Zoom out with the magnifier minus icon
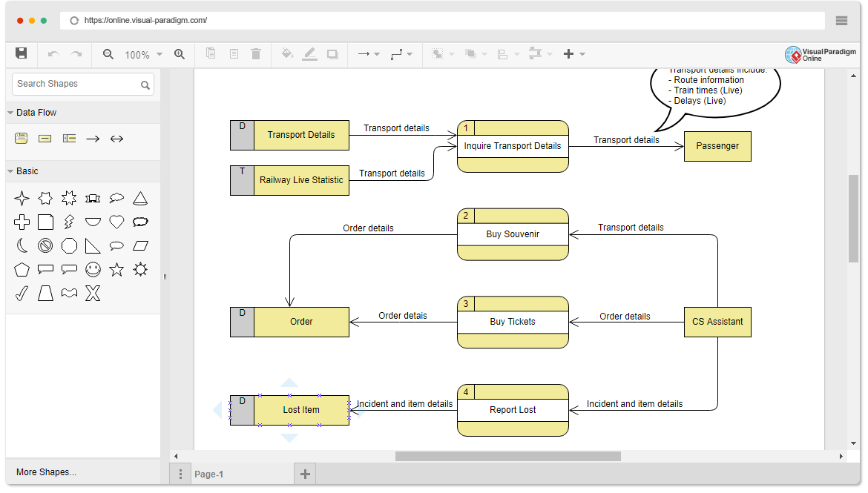The width and height of the screenshot is (868, 493). [x=108, y=54]
